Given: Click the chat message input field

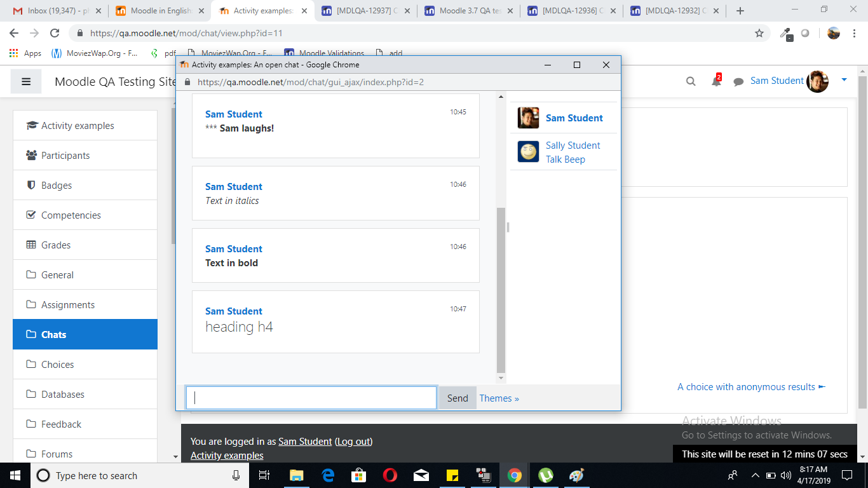Looking at the screenshot, I should (311, 398).
